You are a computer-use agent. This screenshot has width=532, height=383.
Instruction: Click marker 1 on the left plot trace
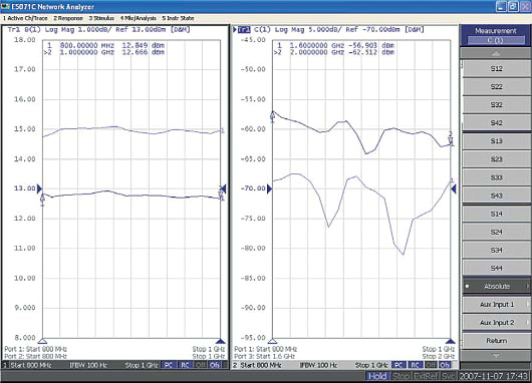click(x=42, y=199)
